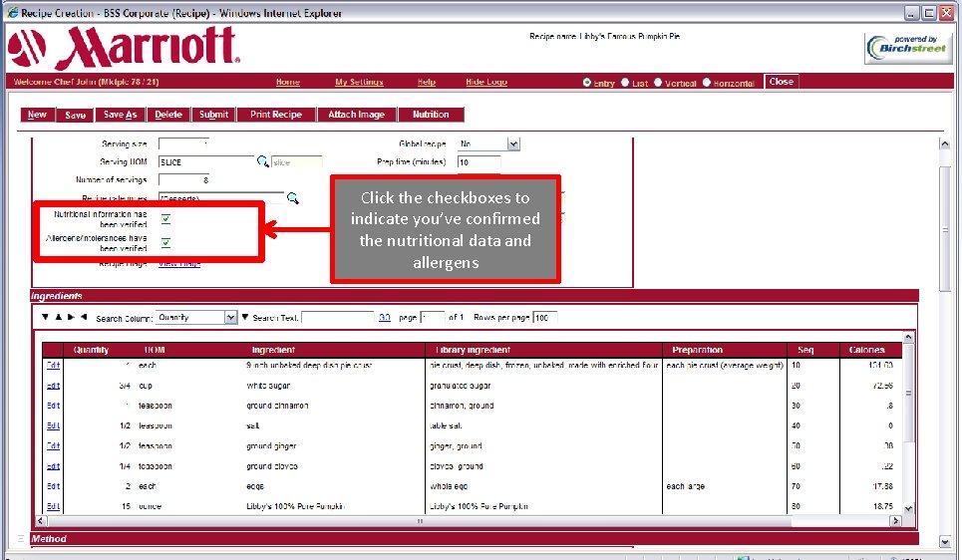Click the Birchstreet powered-by logo
962x560 pixels.
pyautogui.click(x=908, y=48)
